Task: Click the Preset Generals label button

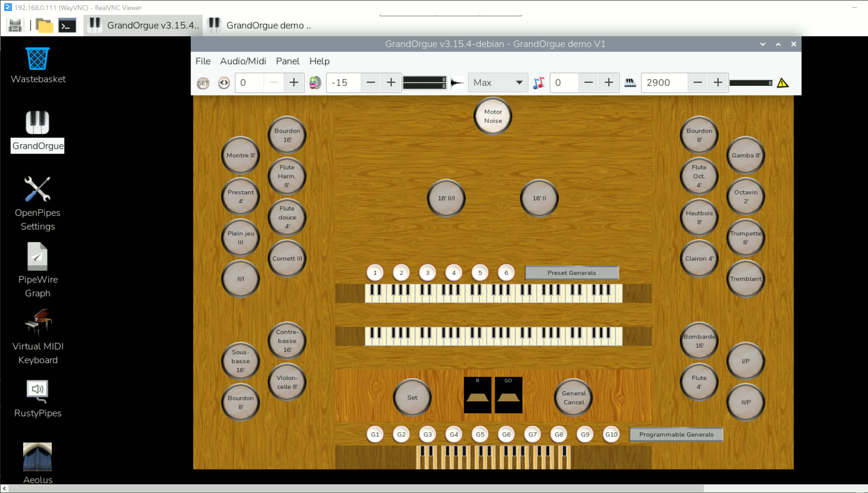Action: pyautogui.click(x=572, y=273)
